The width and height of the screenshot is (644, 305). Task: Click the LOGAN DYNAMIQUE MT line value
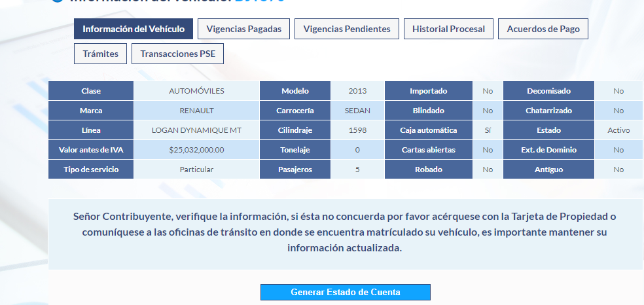[196, 130]
